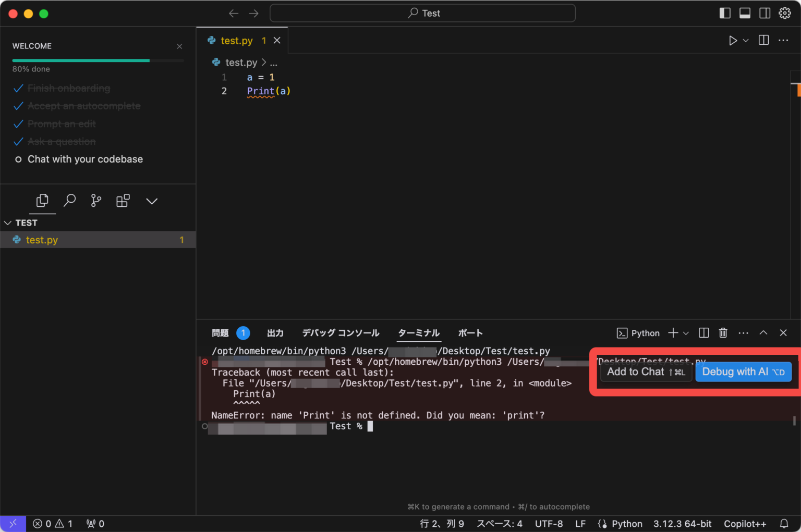Click the 80% done onboarding progress bar
This screenshot has height=532, width=801.
(x=80, y=60)
